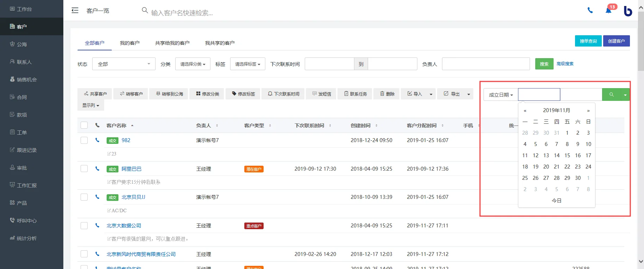
Task: Click the 删除 toolbar button
Action: click(386, 94)
